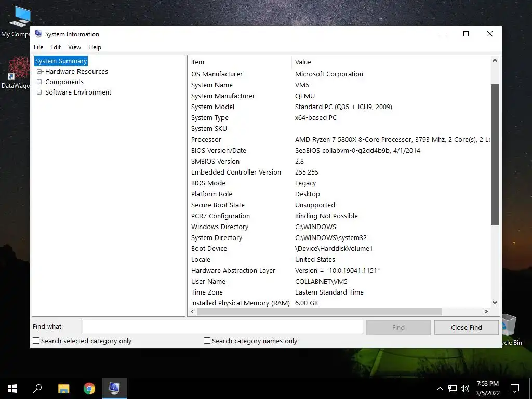Select the OS Manufacturer row
532x399 pixels.
tap(340, 74)
